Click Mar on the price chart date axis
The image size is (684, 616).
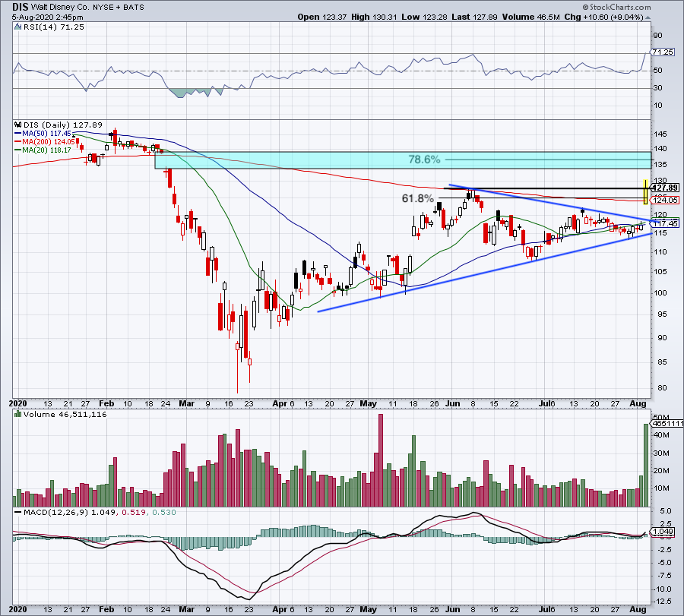click(187, 403)
